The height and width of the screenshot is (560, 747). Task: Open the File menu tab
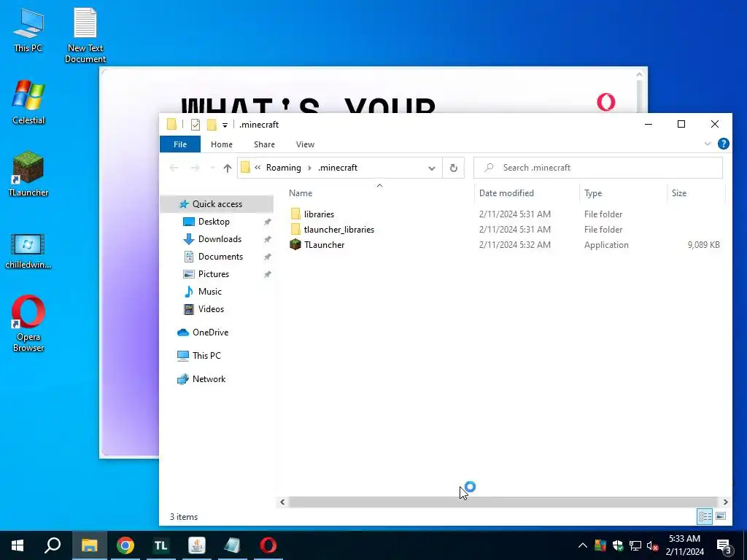click(x=180, y=144)
